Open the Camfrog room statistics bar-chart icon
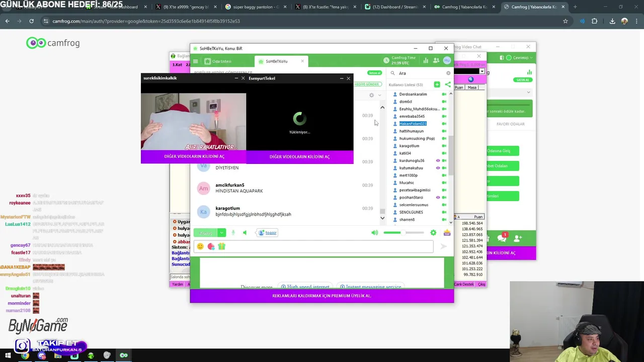Viewport: 644px width, 362px height. click(426, 60)
